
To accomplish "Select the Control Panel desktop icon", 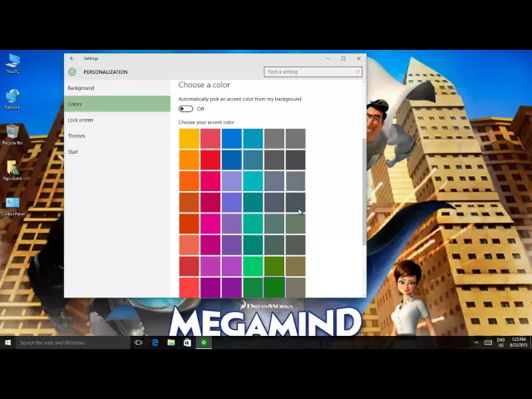I will [x=12, y=206].
